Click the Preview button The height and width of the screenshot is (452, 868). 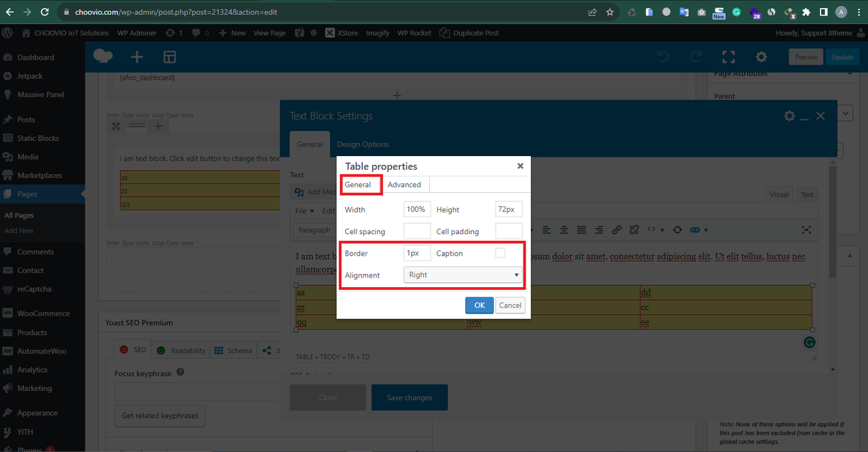[x=806, y=57]
